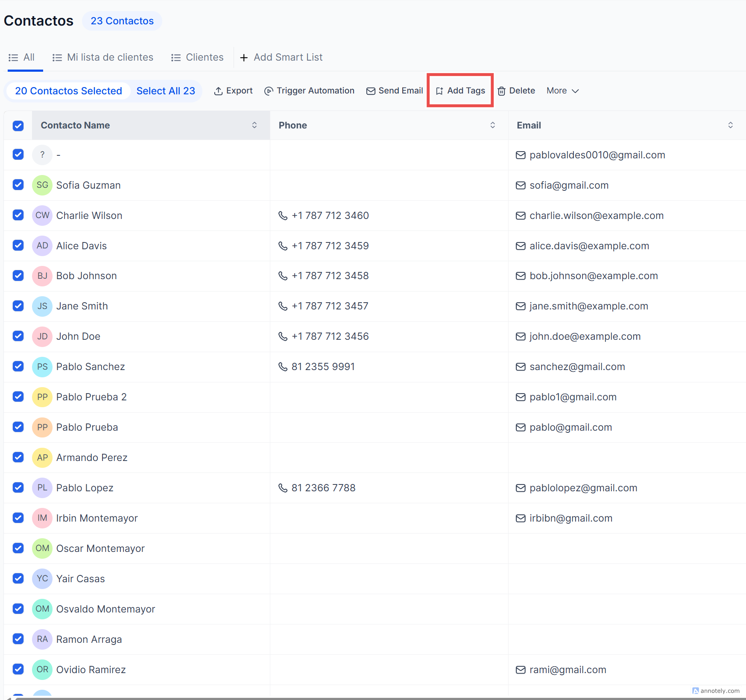Click the Trigger Automation play icon
This screenshot has width=746, height=700.
click(269, 91)
